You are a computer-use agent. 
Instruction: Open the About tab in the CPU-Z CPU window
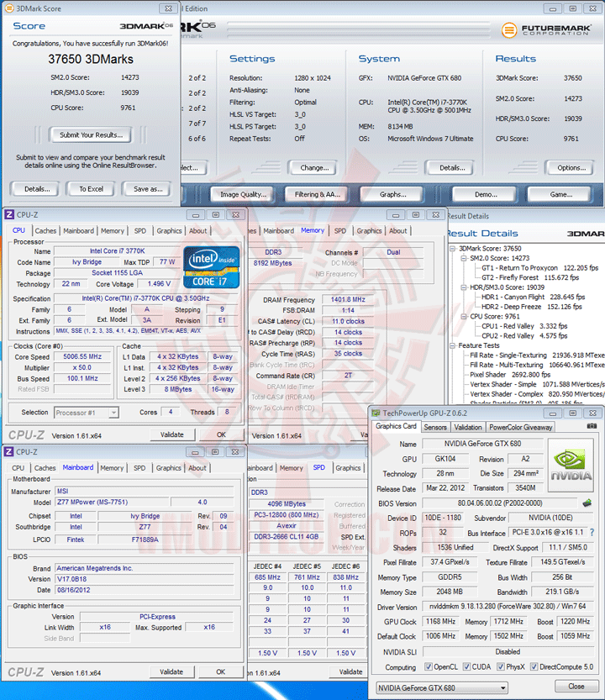pyautogui.click(x=197, y=231)
